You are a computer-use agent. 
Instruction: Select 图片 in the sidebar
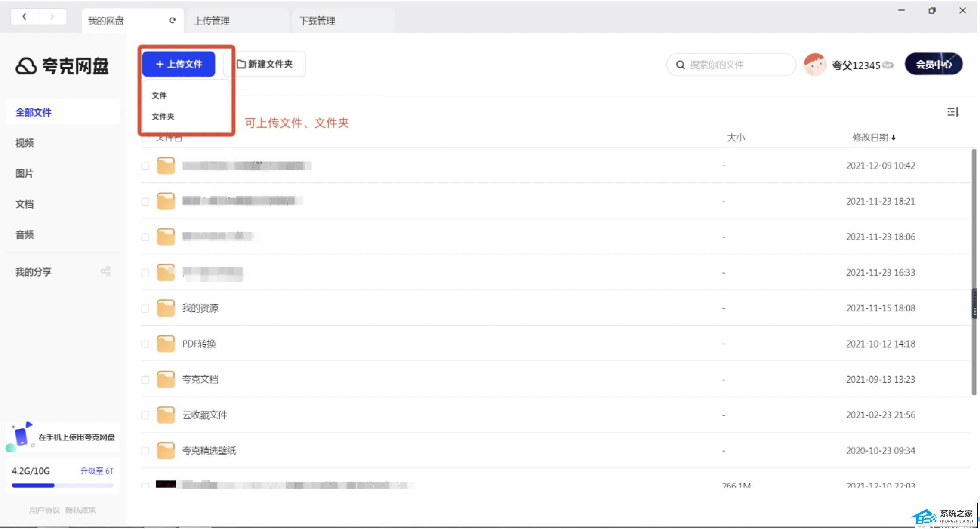click(25, 173)
